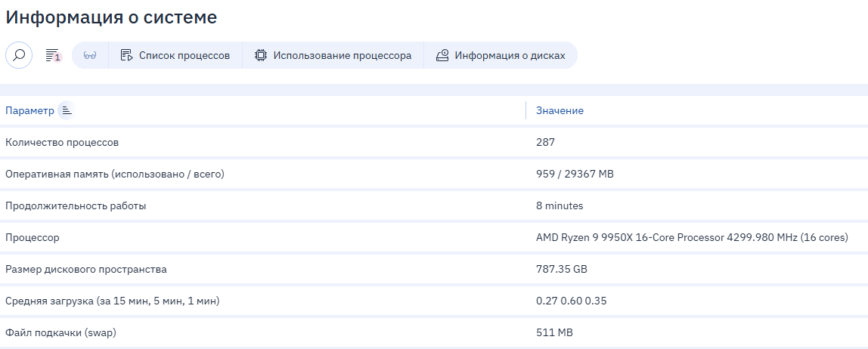
Task: Select the Размер дискового пространства row
Action: [x=86, y=269]
